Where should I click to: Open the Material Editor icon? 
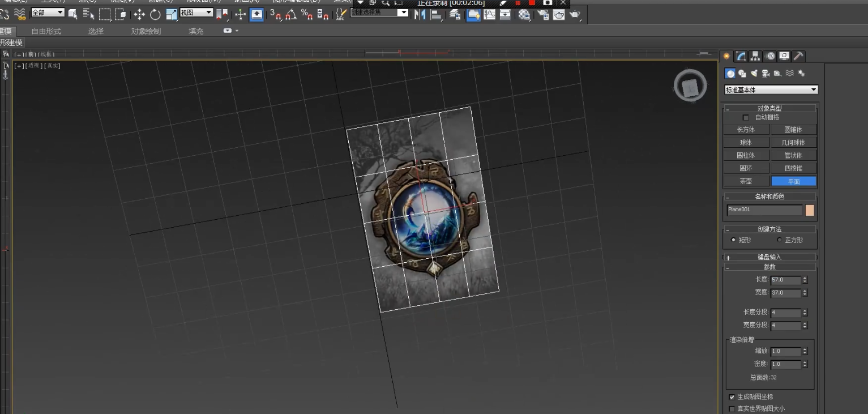pos(524,14)
